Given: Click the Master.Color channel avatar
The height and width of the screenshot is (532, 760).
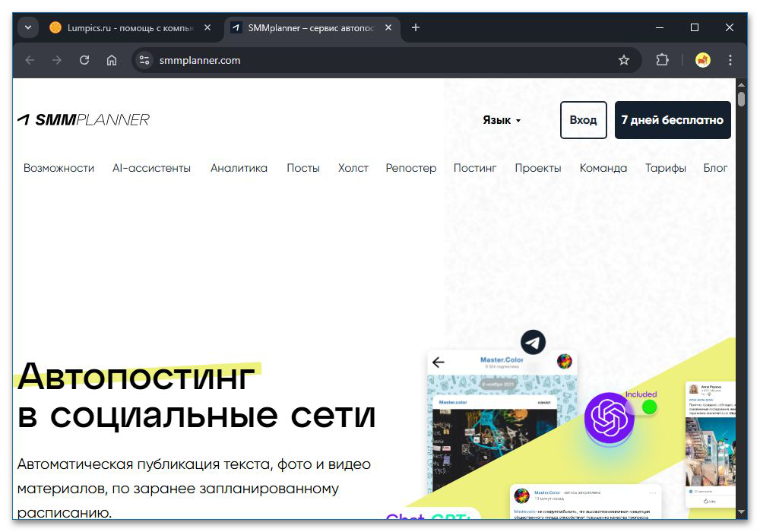Looking at the screenshot, I should click(564, 361).
